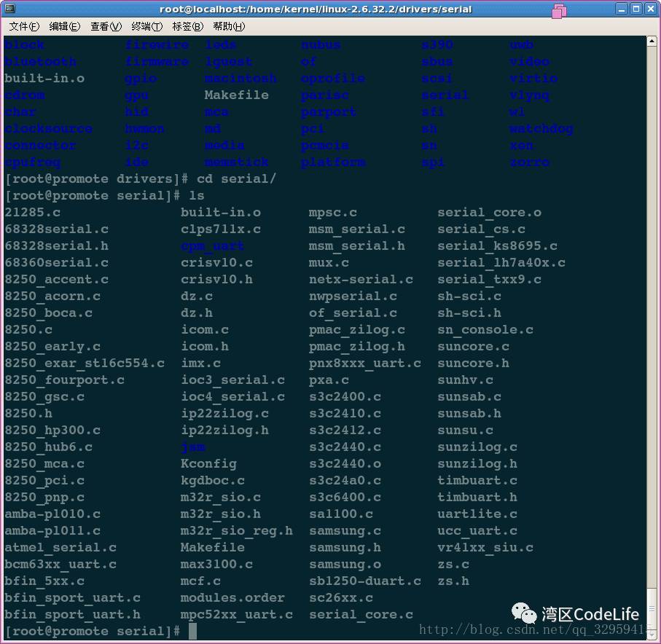Click the file name pmac_zilog.c
661x644 pixels.
357,329
